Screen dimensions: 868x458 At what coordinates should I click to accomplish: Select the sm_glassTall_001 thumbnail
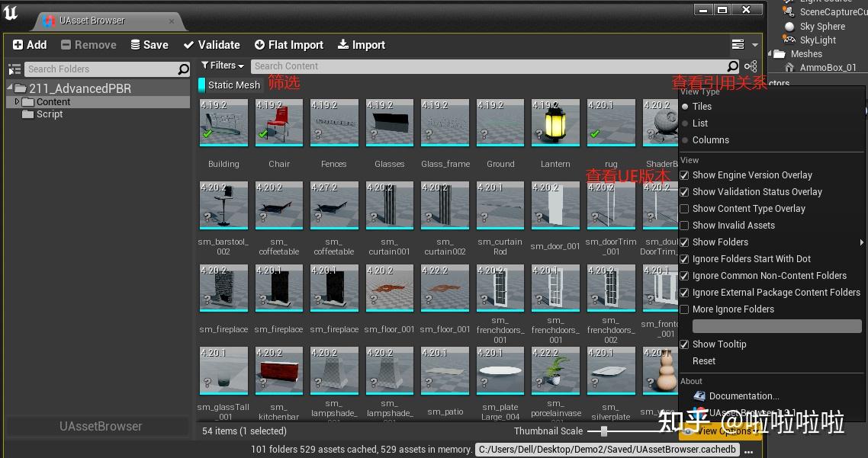pyautogui.click(x=223, y=370)
